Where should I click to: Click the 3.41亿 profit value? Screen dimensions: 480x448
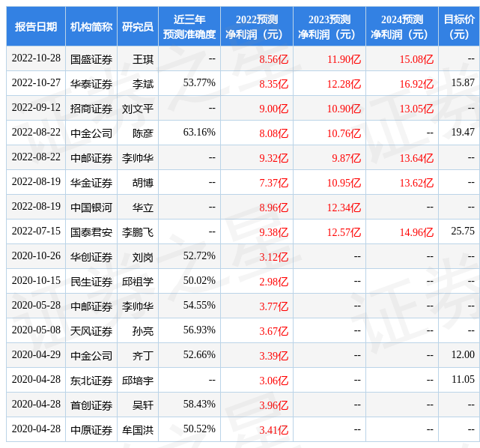(x=273, y=431)
